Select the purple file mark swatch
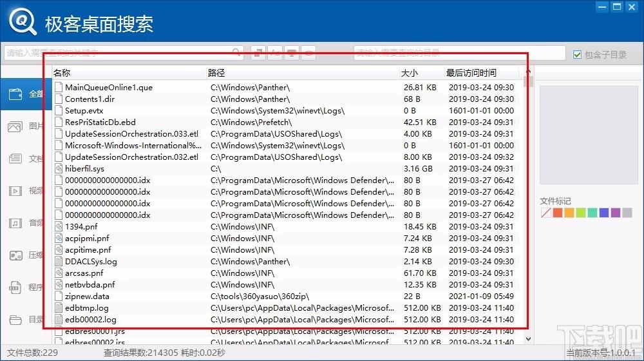644x361 pixels. tap(615, 213)
